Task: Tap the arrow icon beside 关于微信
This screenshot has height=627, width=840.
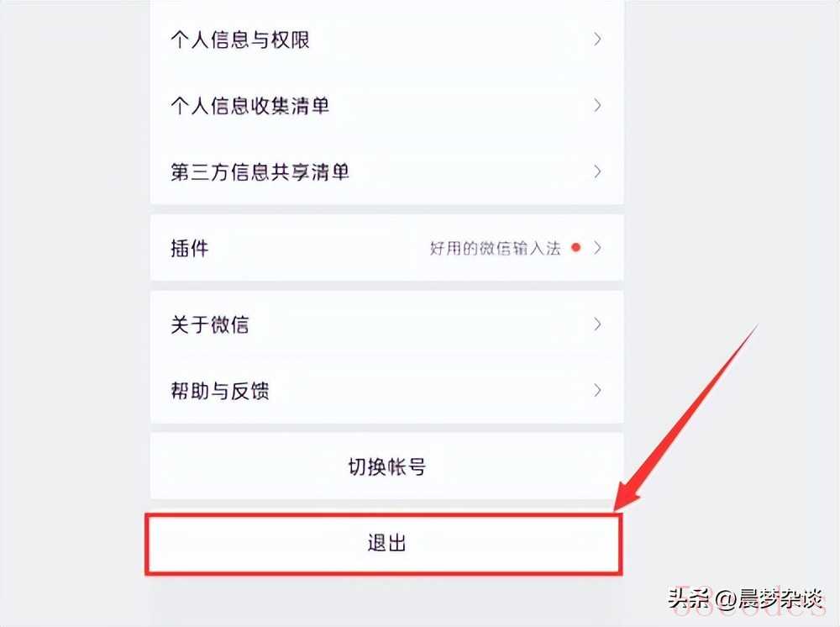Action: pyautogui.click(x=597, y=324)
